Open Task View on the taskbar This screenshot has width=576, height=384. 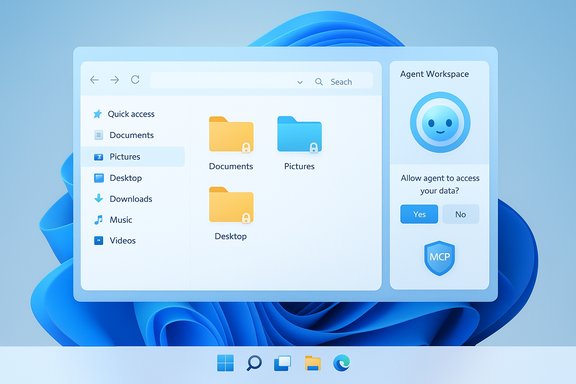click(282, 363)
